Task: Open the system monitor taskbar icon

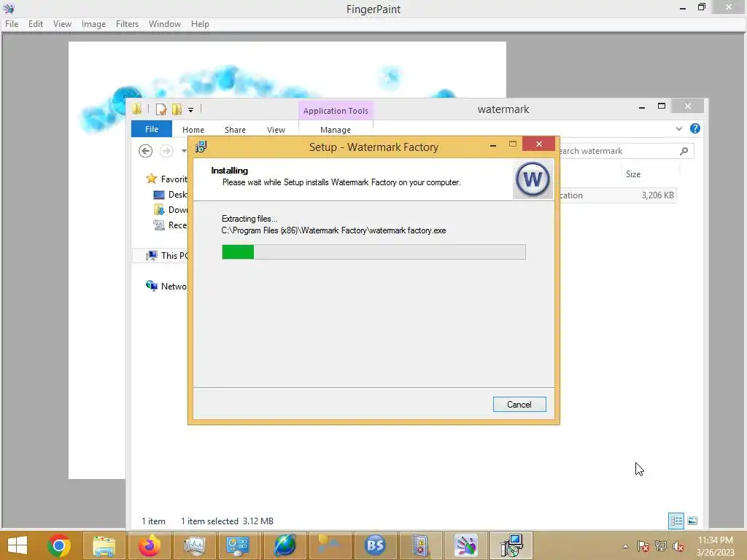Action: pyautogui.click(x=194, y=545)
